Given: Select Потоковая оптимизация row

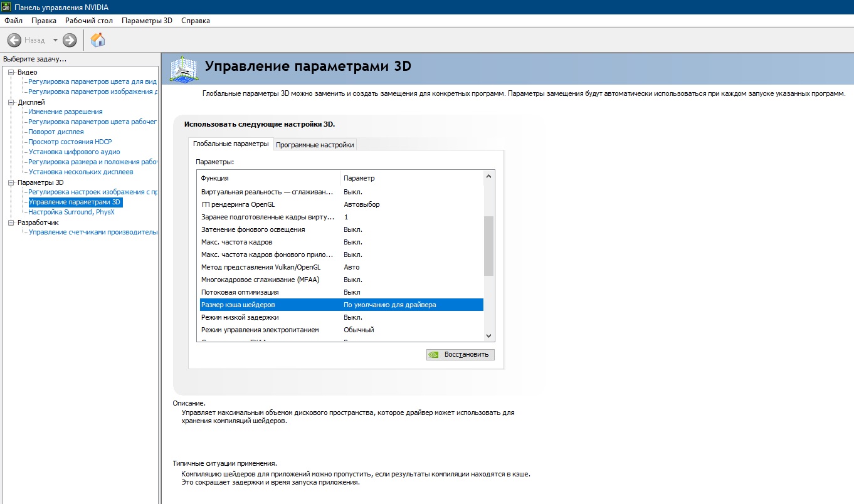Looking at the screenshot, I should [x=342, y=292].
